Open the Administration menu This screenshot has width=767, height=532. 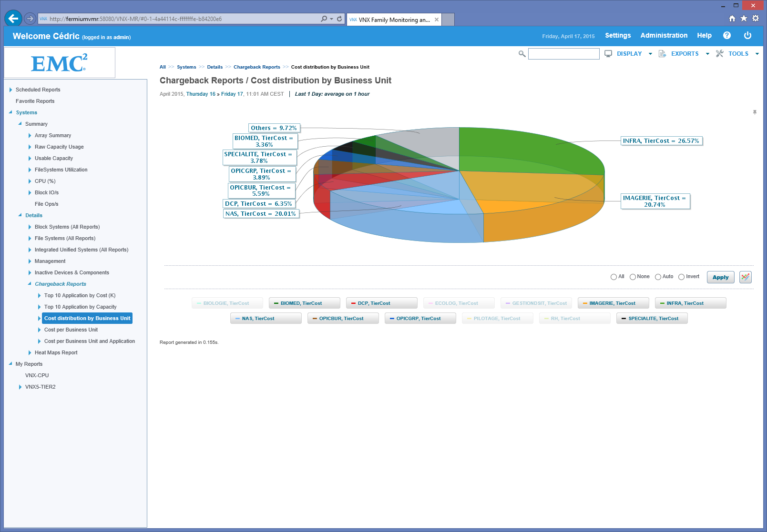pyautogui.click(x=664, y=36)
